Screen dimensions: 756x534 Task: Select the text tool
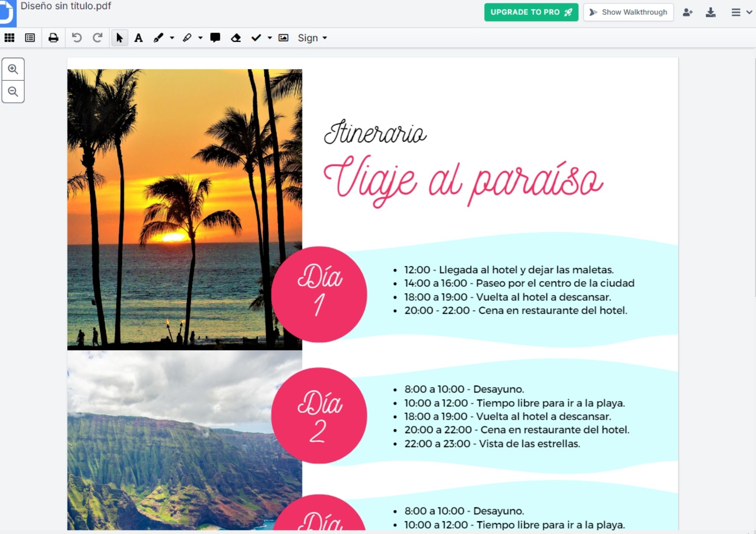(138, 38)
